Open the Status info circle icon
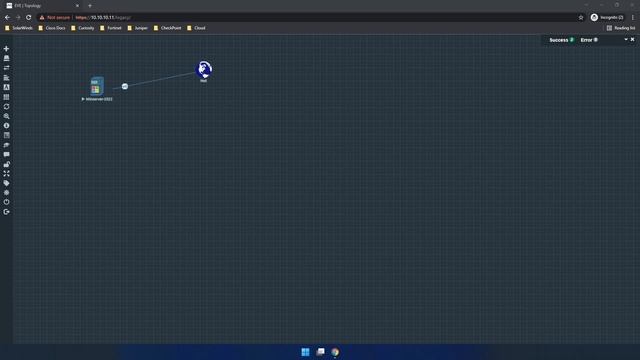The width and height of the screenshot is (640, 360). (x=6, y=126)
